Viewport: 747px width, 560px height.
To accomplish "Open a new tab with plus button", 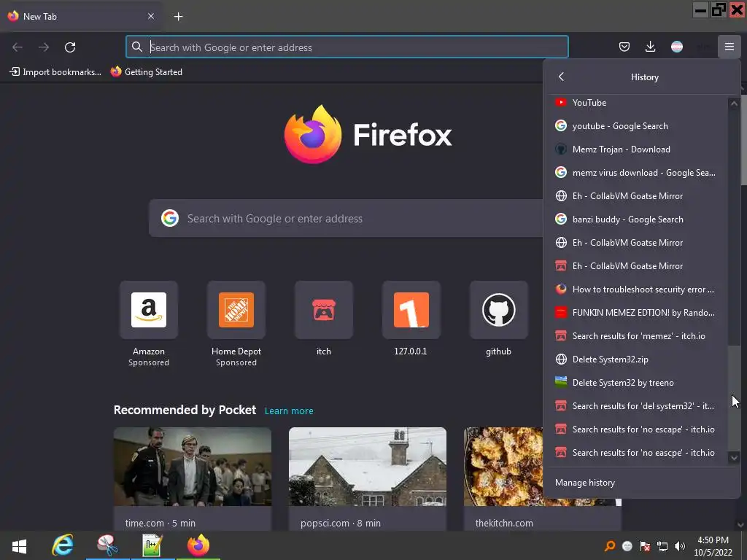I will click(178, 17).
